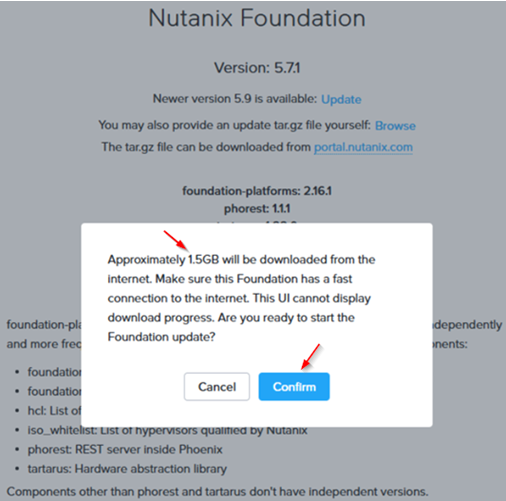Click the 'Components other than phorest and tartarus' sentence
506x501 pixels.
pos(217,492)
